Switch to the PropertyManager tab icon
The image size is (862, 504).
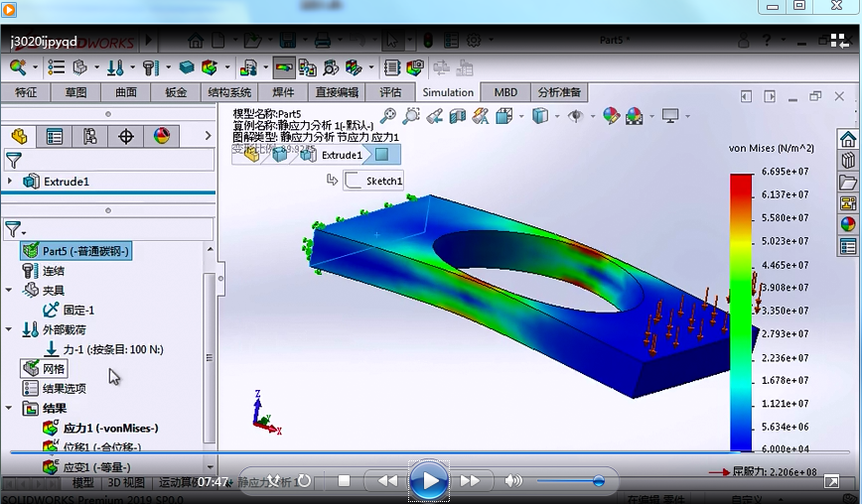55,136
